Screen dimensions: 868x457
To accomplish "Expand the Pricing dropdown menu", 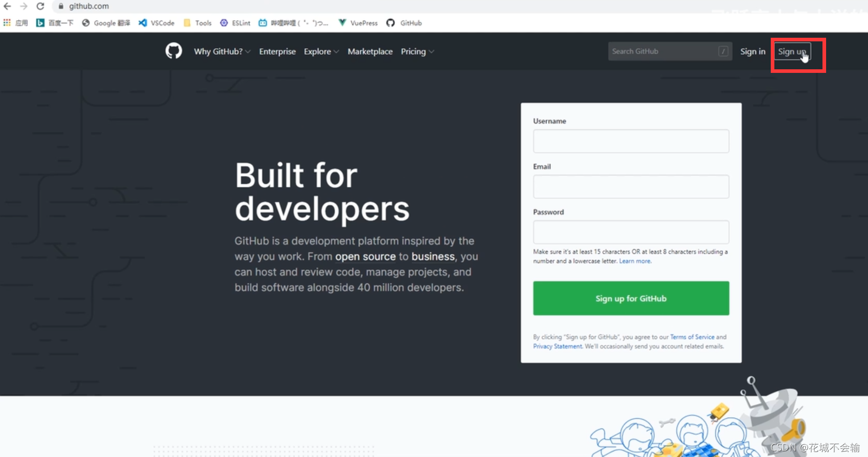I will 417,51.
